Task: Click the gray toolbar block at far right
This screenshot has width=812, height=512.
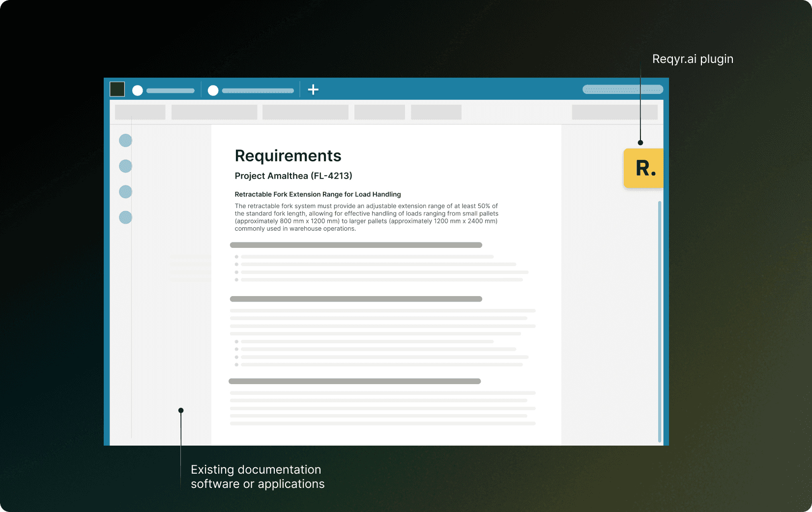Action: pos(615,112)
